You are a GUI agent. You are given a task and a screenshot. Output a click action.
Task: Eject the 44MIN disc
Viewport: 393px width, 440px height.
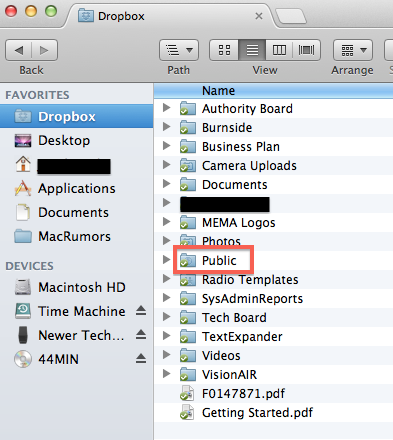pyautogui.click(x=141, y=359)
